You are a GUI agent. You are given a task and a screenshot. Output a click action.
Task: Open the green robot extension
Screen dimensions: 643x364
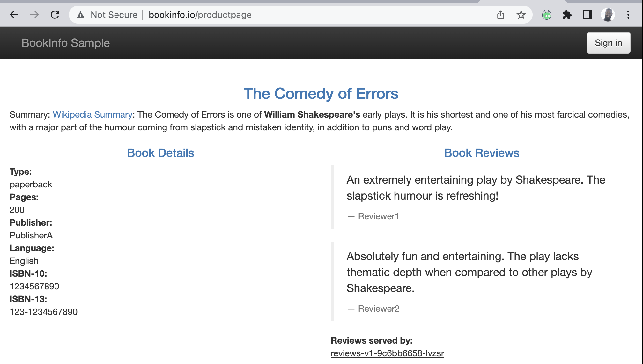coord(547,15)
